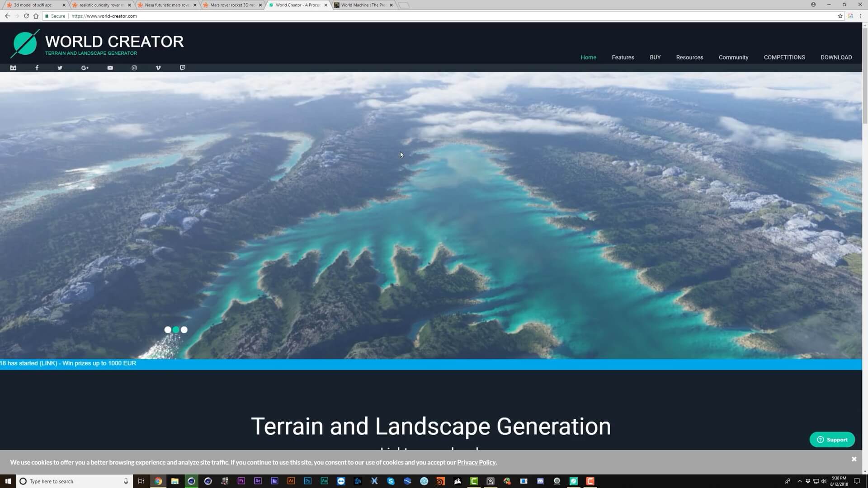Image resolution: width=868 pixels, height=488 pixels.
Task: Open the Privacy Policy link
Action: coord(476,462)
